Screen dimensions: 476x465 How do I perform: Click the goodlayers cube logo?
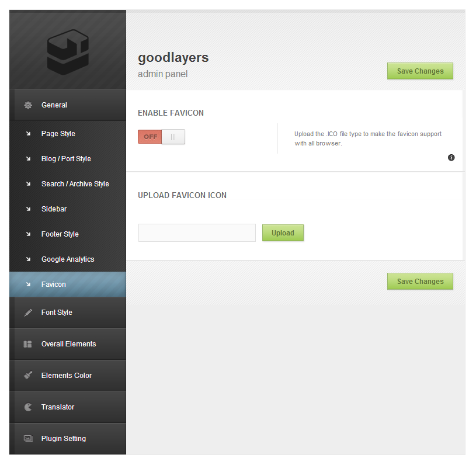tap(68, 52)
